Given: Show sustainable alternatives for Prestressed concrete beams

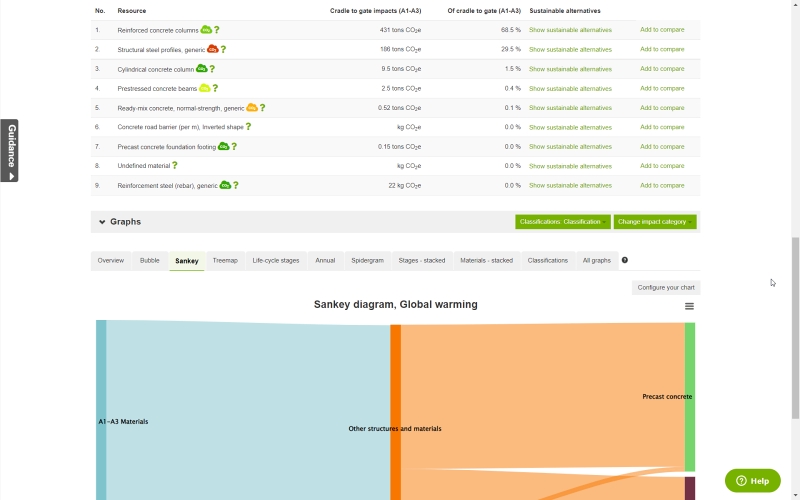Looking at the screenshot, I should pyautogui.click(x=570, y=88).
